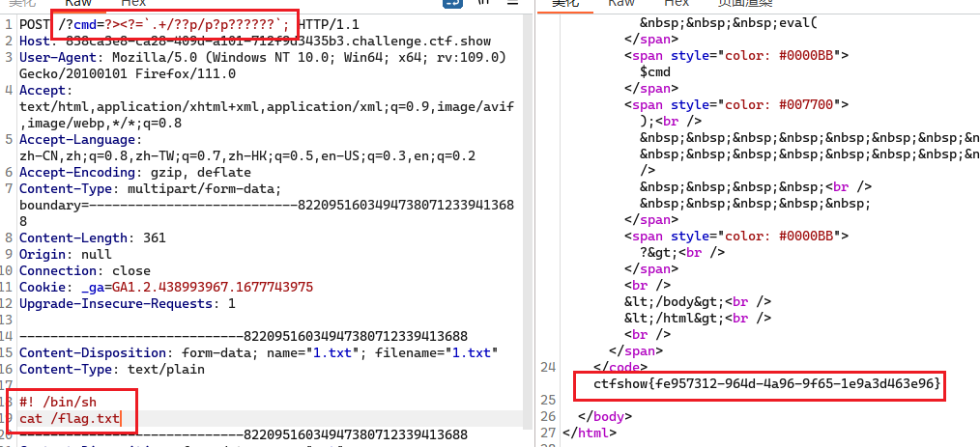This screenshot has height=447, width=980.
Task: Click the Accept header name on line 4
Action: [43, 91]
